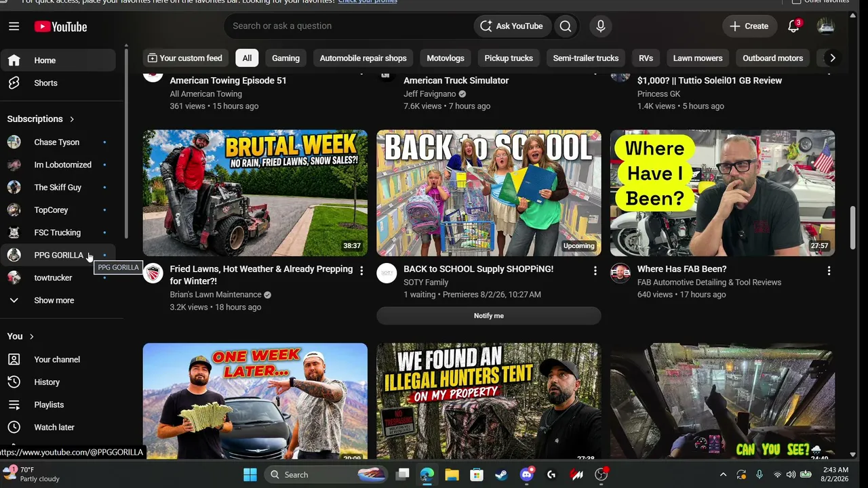Image resolution: width=868 pixels, height=488 pixels.
Task: Open History in the sidebar
Action: [58, 382]
